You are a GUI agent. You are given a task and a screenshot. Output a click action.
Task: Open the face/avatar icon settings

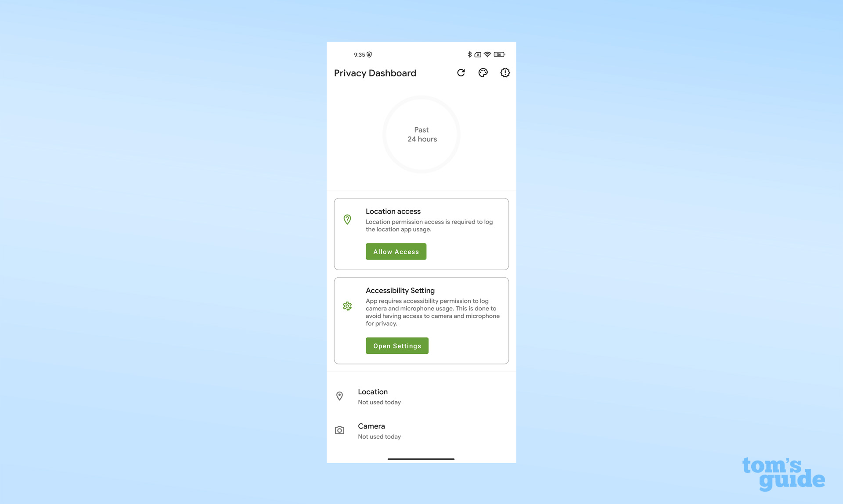[483, 72]
